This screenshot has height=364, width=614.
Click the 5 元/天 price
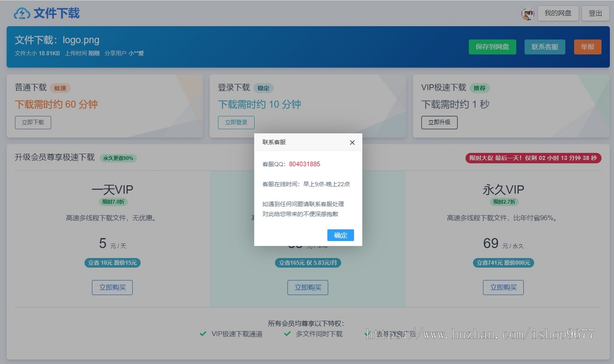point(112,243)
